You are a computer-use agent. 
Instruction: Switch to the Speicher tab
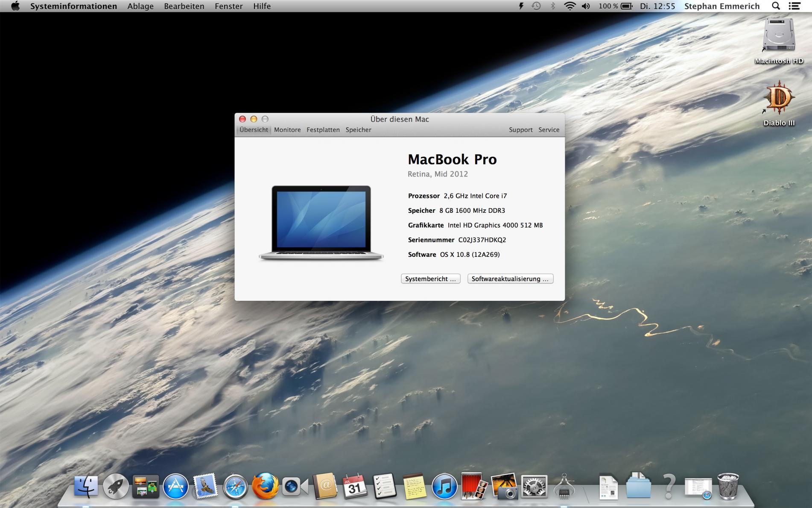(x=358, y=130)
